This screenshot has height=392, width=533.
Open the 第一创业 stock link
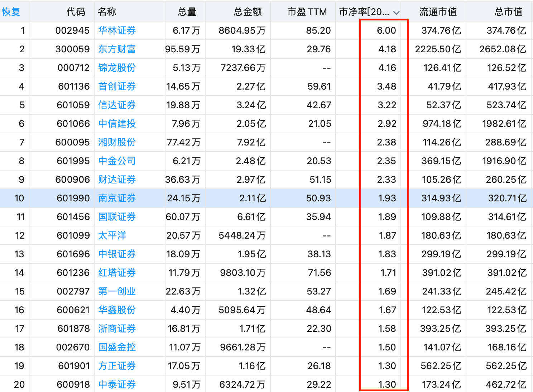click(x=117, y=291)
